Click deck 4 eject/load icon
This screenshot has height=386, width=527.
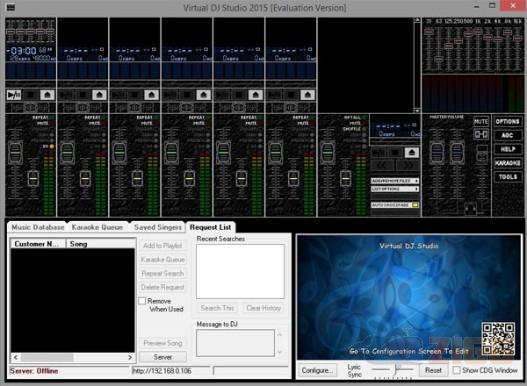coord(204,95)
